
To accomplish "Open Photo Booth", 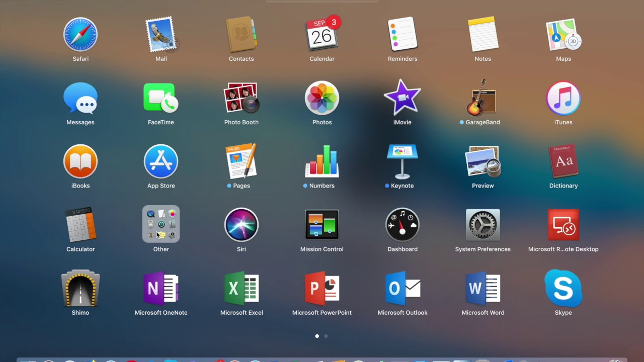I will (242, 98).
